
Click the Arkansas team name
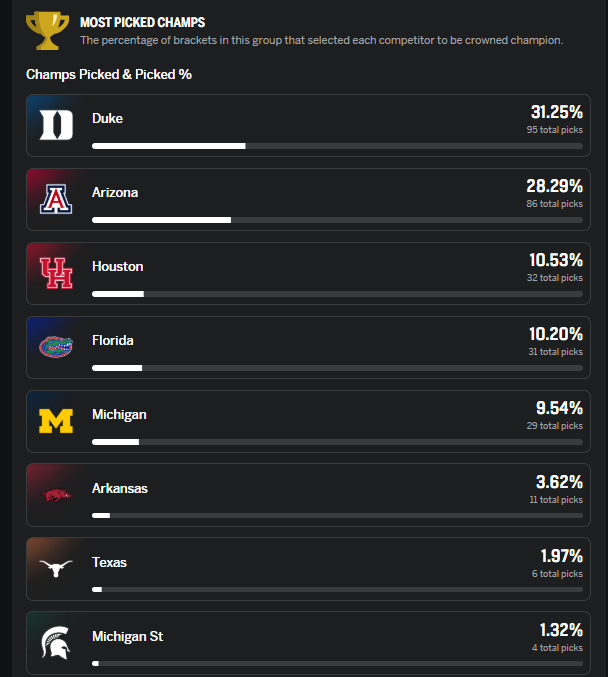120,488
